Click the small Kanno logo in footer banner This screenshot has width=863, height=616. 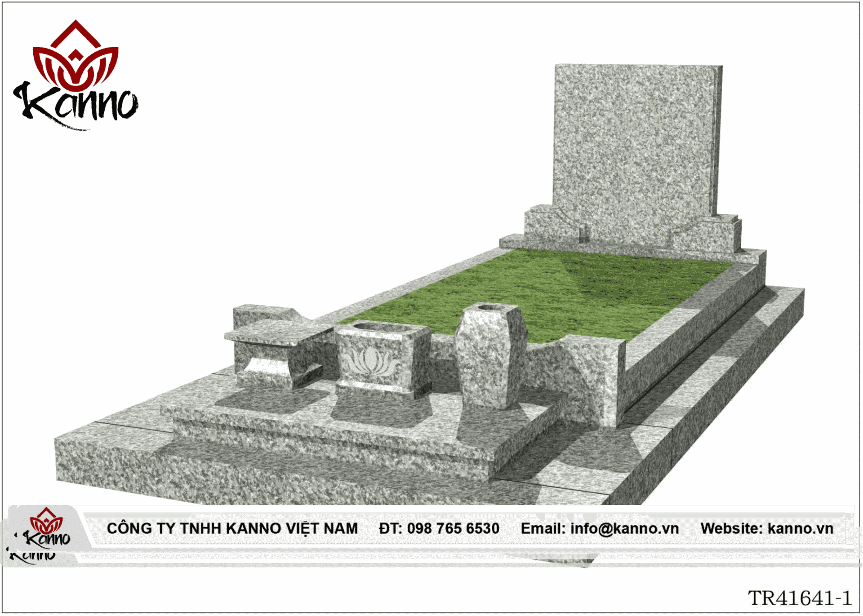tap(46, 528)
